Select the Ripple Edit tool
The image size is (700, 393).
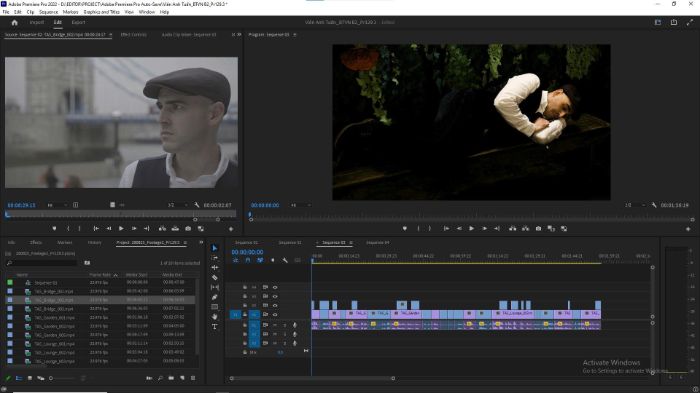(215, 268)
